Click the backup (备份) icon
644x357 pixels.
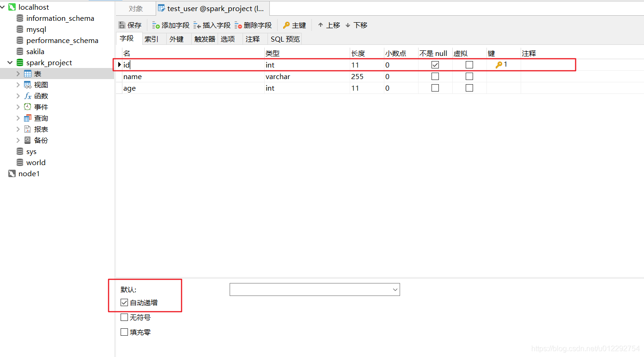coord(28,140)
